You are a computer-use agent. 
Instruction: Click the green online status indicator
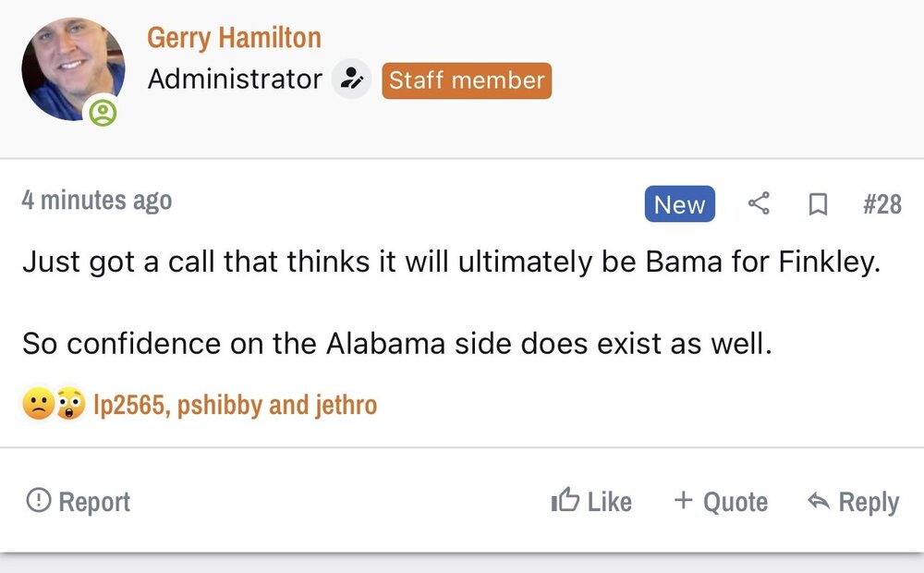pos(103,114)
